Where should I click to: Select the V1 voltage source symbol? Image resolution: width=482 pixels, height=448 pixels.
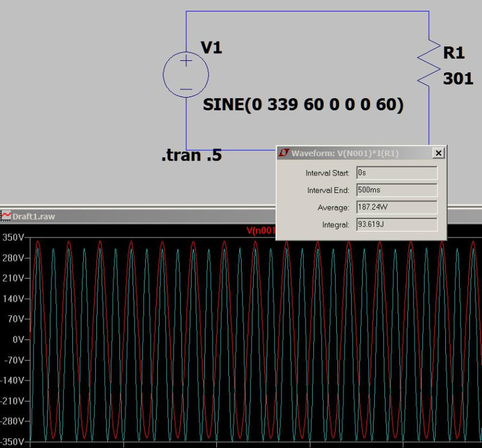pos(186,74)
